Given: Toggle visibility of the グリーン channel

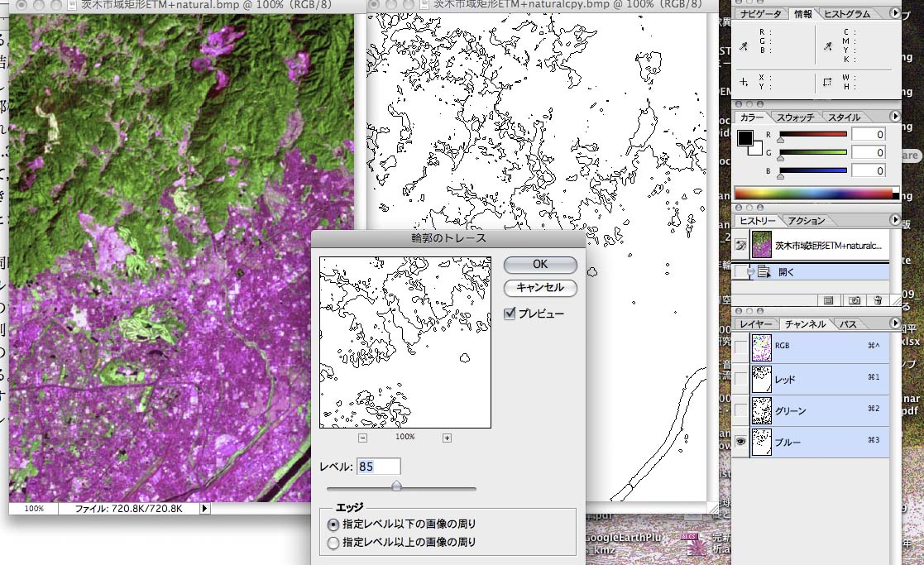Looking at the screenshot, I should click(x=740, y=410).
